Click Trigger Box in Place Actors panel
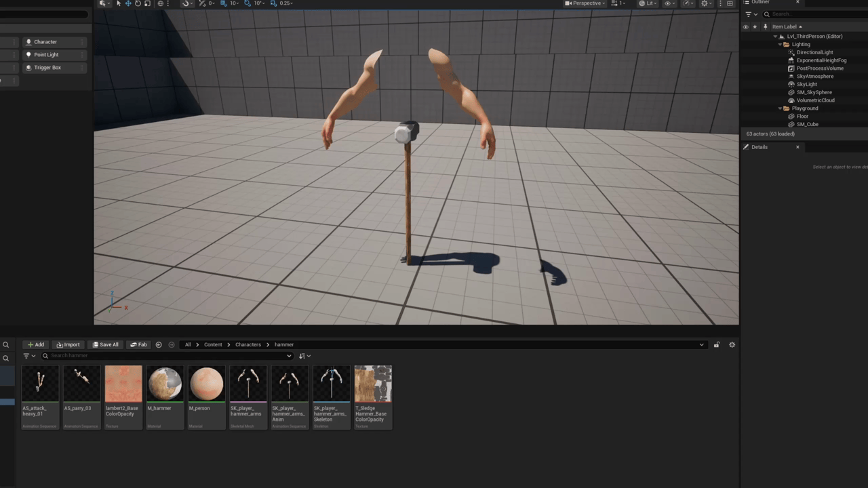This screenshot has width=868, height=488. (54, 68)
